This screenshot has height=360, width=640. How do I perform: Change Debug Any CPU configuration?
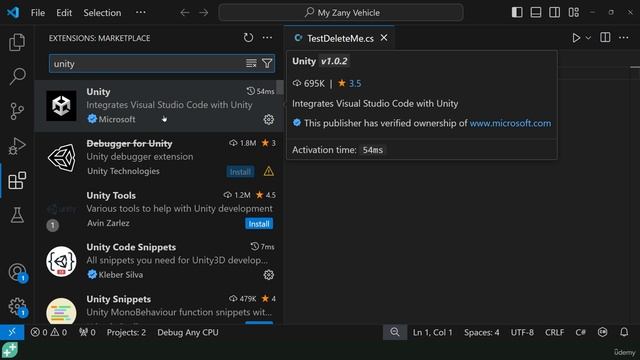click(x=188, y=333)
